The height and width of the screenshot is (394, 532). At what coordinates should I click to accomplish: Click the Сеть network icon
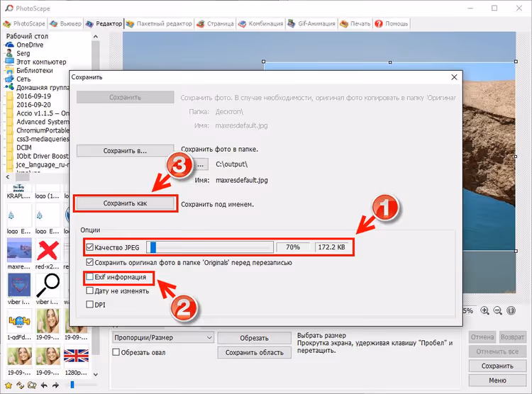(9, 79)
